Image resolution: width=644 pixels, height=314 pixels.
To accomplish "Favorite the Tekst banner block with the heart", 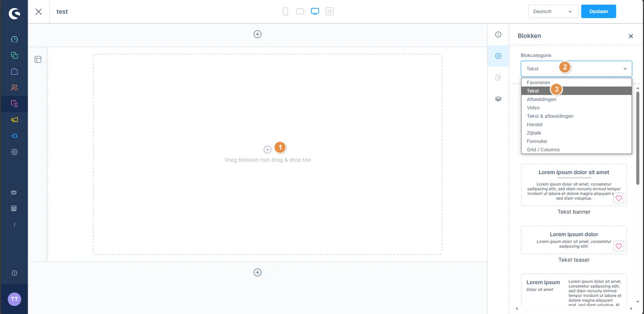I will [x=619, y=199].
